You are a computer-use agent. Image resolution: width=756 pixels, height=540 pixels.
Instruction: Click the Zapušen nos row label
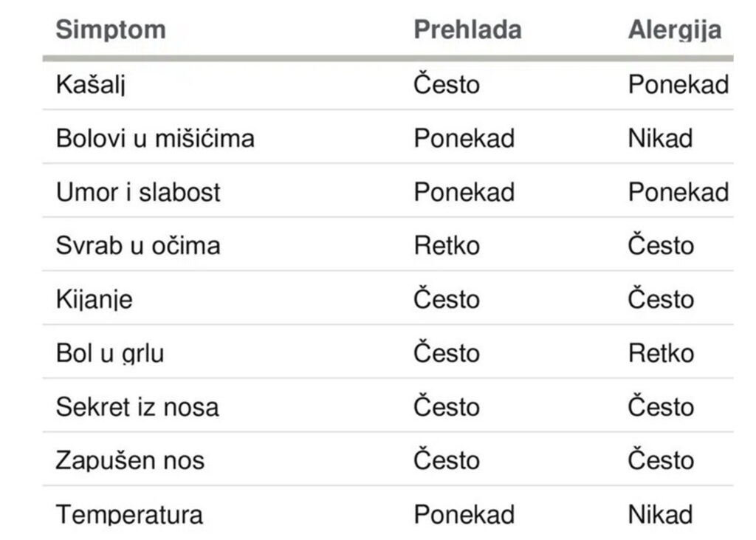[x=130, y=460]
